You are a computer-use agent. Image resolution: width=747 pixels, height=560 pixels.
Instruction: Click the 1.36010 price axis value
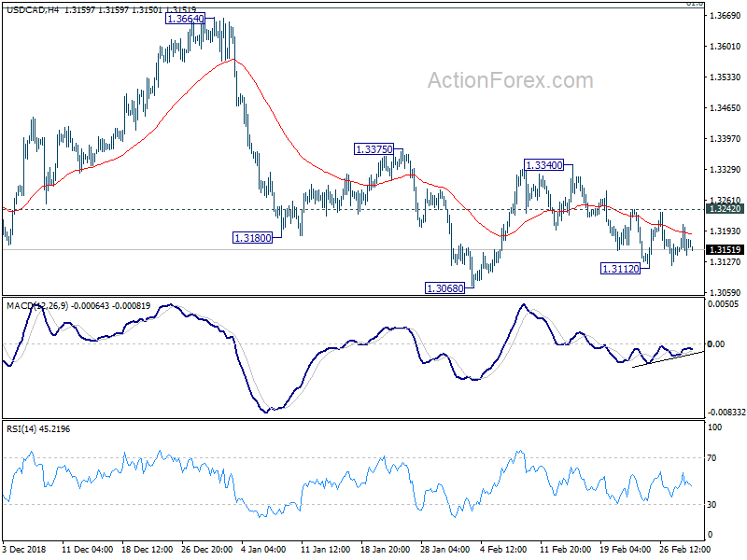pyautogui.click(x=726, y=46)
